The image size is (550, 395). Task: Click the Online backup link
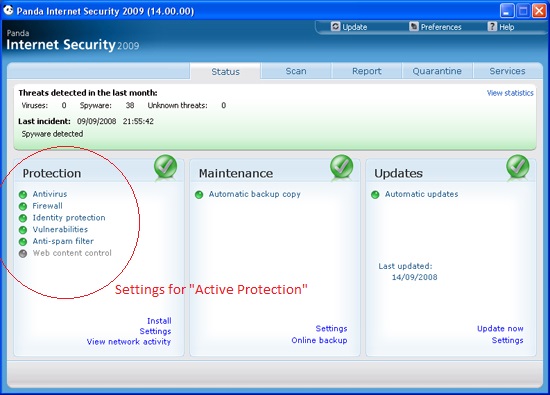pos(319,340)
